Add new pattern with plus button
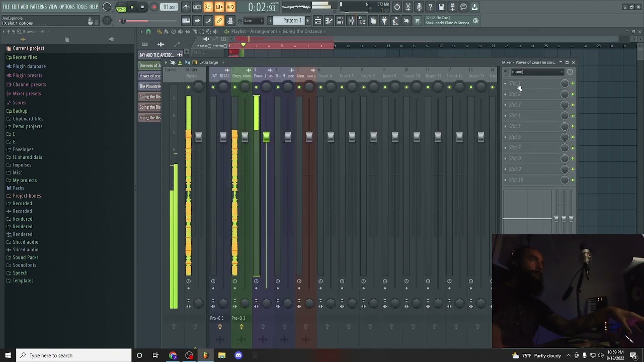 pyautogui.click(x=307, y=21)
